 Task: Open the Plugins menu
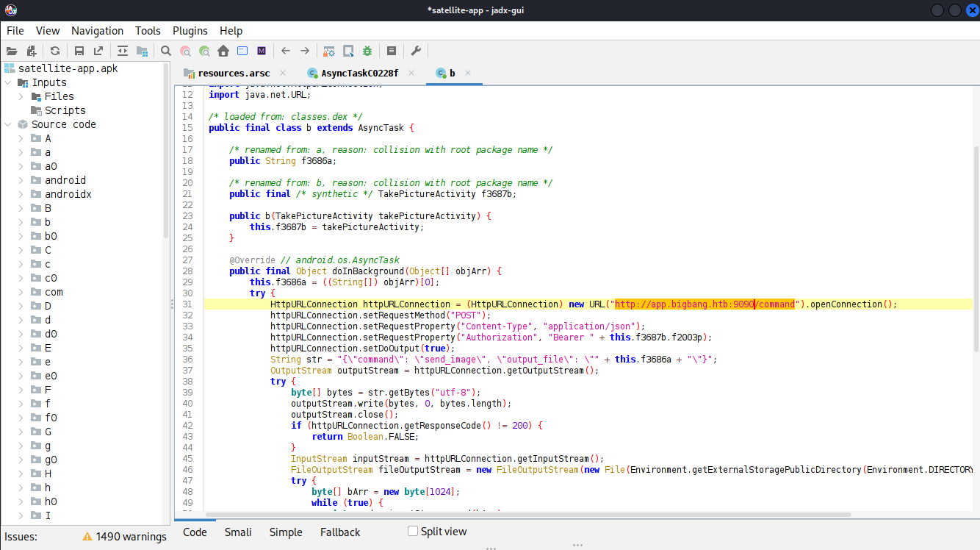tap(190, 31)
